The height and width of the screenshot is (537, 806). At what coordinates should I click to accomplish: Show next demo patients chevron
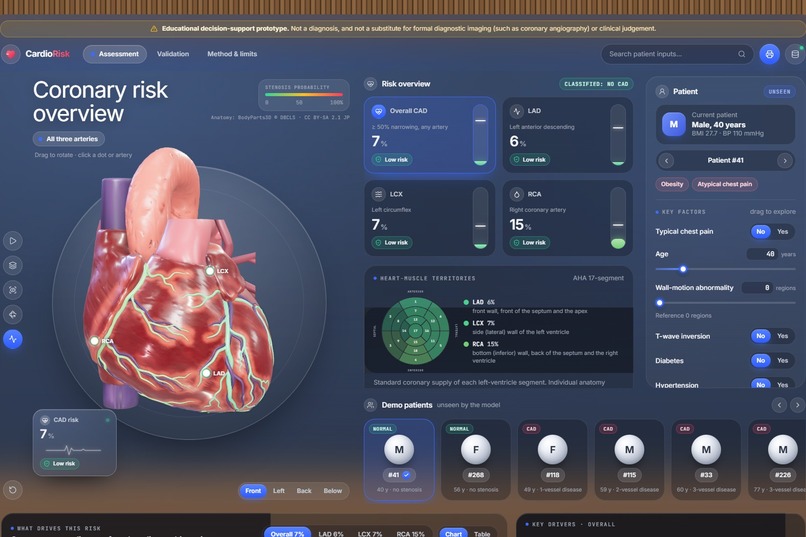pos(797,405)
